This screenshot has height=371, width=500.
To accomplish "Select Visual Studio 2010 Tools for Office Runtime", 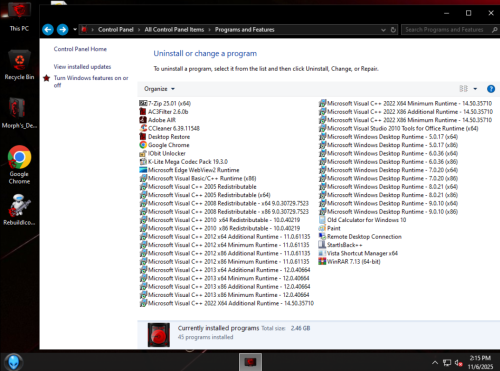I will pos(399,128).
